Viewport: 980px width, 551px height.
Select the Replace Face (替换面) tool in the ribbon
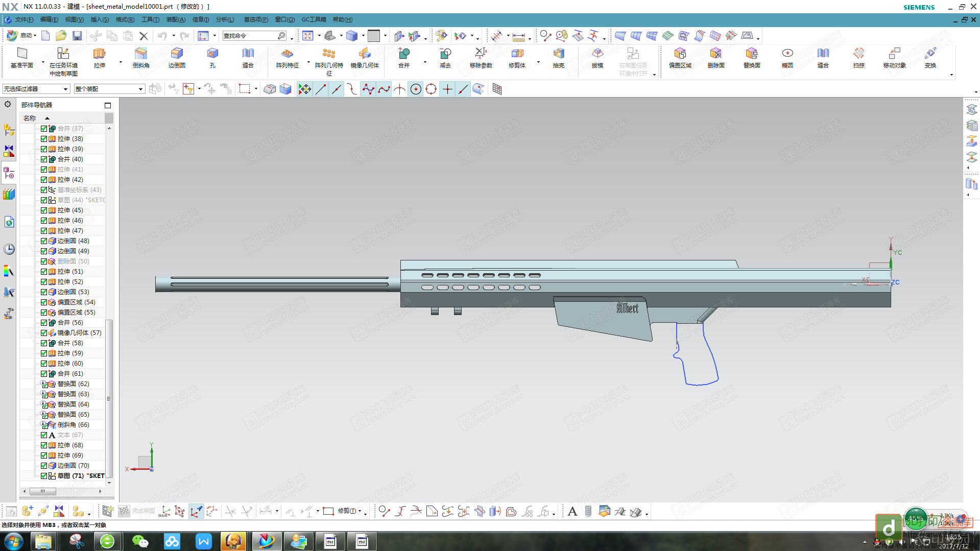point(752,53)
